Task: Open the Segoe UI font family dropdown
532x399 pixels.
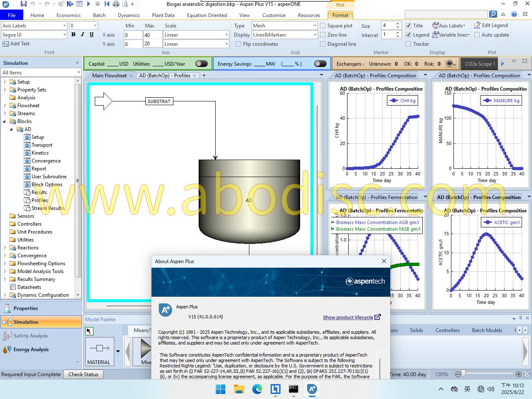Action: tap(64, 35)
